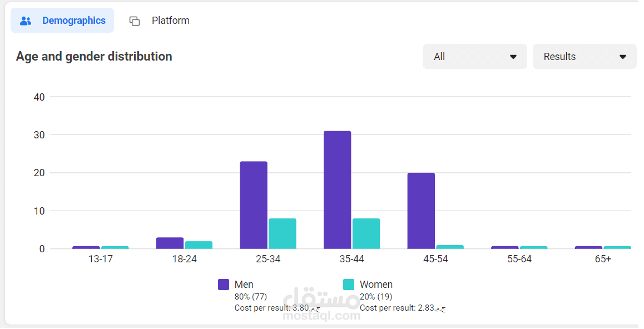Select the Women bar for 25-34
The image size is (644, 329).
pyautogui.click(x=282, y=233)
